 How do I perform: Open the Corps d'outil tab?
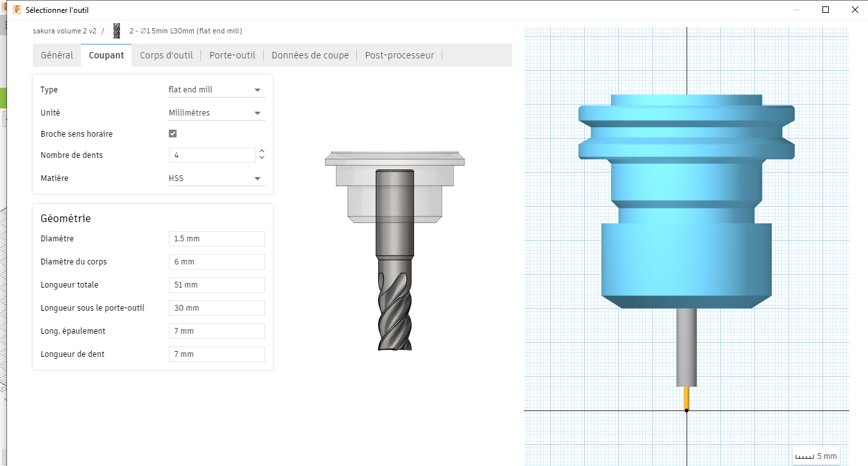166,55
